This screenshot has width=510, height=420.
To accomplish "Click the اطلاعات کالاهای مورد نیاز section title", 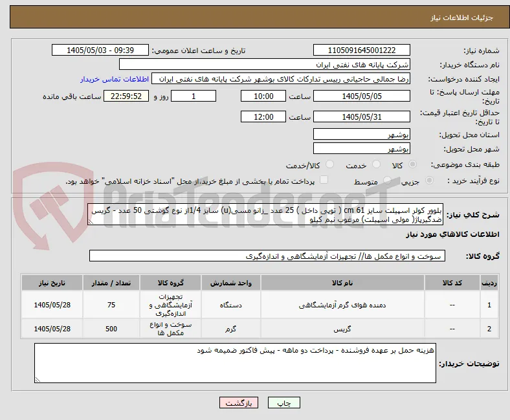I will click(452, 234).
